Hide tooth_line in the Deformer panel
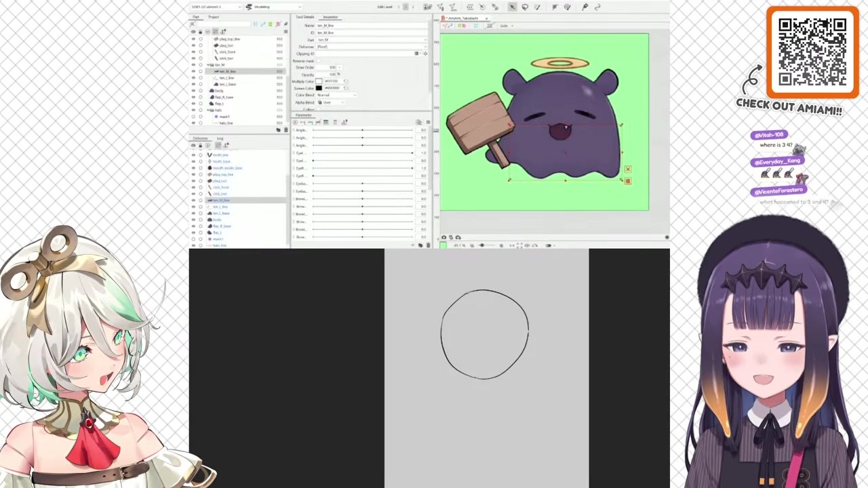The width and height of the screenshot is (868, 488). 193,155
